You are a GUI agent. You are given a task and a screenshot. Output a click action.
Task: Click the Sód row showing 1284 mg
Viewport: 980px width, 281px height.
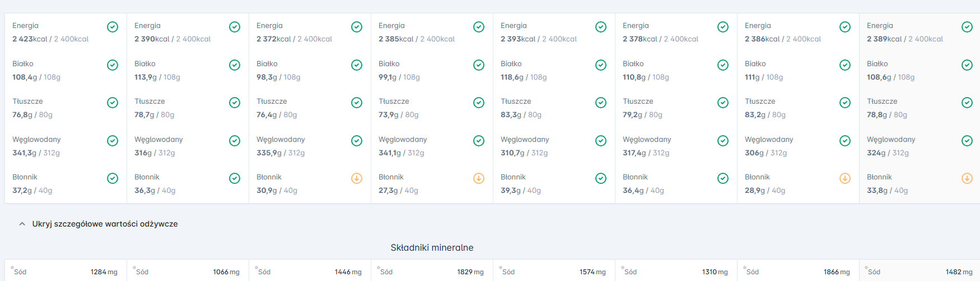click(x=66, y=271)
